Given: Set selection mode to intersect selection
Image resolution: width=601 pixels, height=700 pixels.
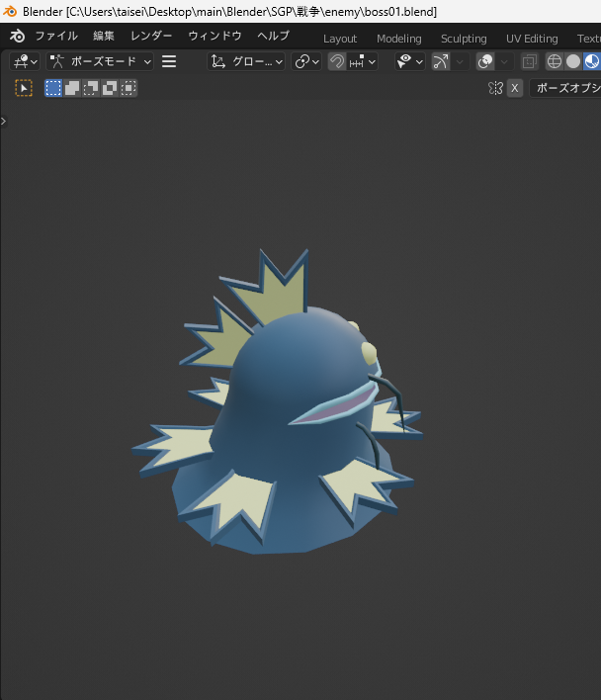Looking at the screenshot, I should pyautogui.click(x=129, y=88).
